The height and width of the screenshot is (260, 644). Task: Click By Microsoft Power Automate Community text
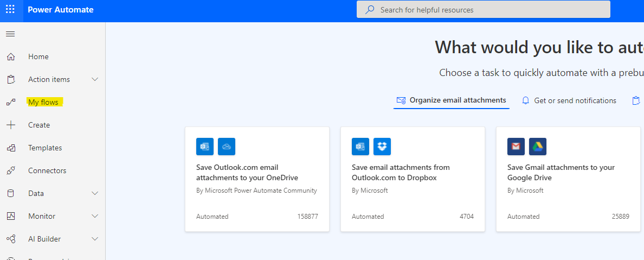pyautogui.click(x=257, y=191)
